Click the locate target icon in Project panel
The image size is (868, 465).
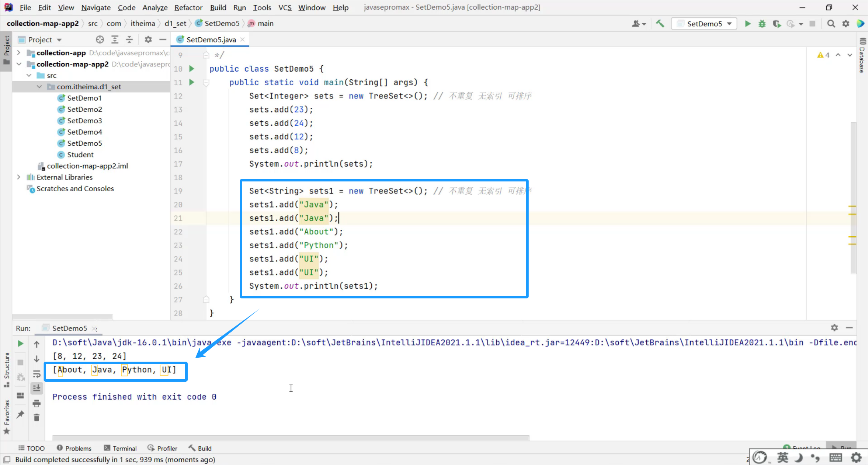[x=100, y=39]
